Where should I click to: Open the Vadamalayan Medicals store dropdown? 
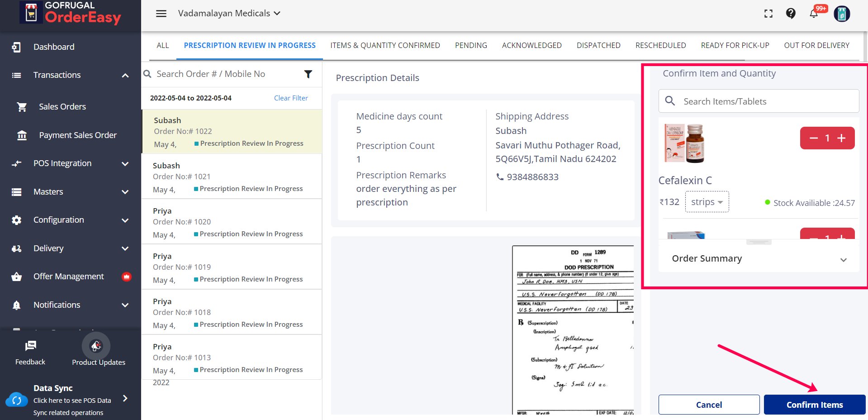pos(229,14)
